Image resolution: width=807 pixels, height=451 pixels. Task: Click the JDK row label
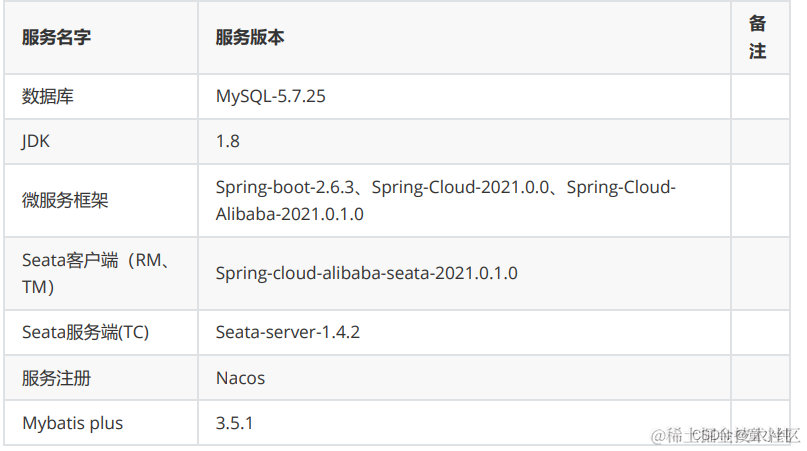coord(36,142)
